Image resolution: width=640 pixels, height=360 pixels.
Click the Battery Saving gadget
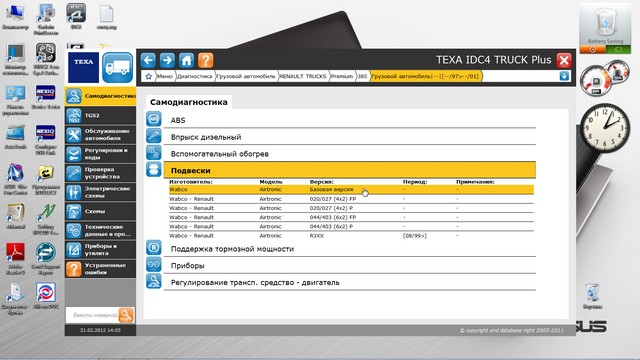click(605, 29)
